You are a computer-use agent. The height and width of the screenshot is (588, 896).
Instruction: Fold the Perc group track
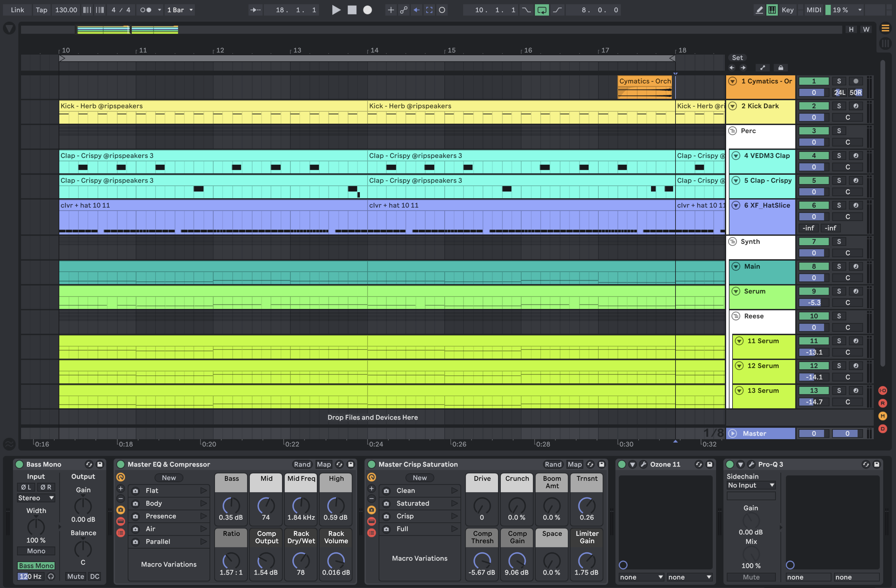pos(732,131)
